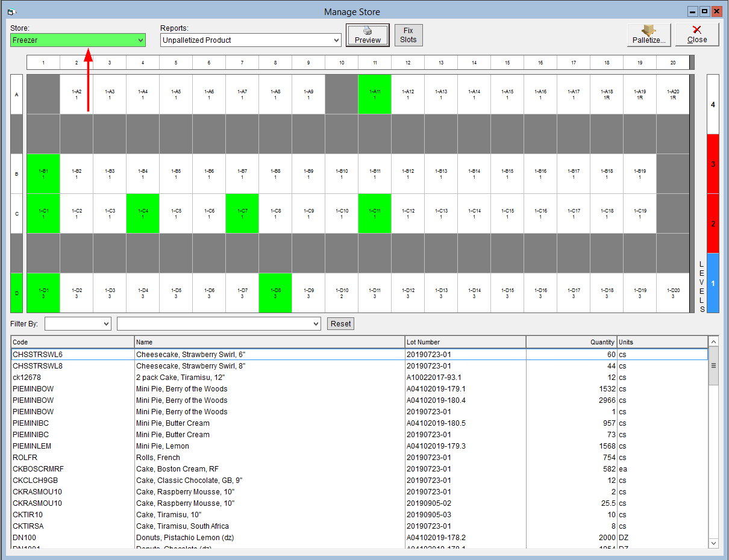This screenshot has height=560, width=729.
Task: Click the Manage Store title bar app icon
Action: (x=11, y=11)
